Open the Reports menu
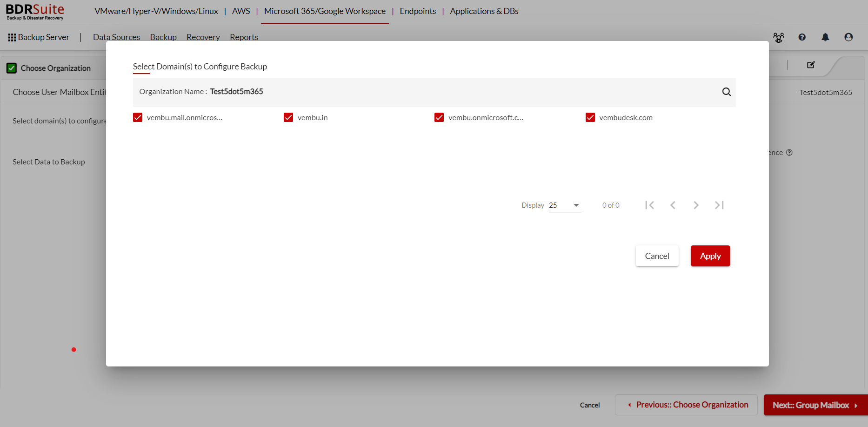 tap(244, 37)
